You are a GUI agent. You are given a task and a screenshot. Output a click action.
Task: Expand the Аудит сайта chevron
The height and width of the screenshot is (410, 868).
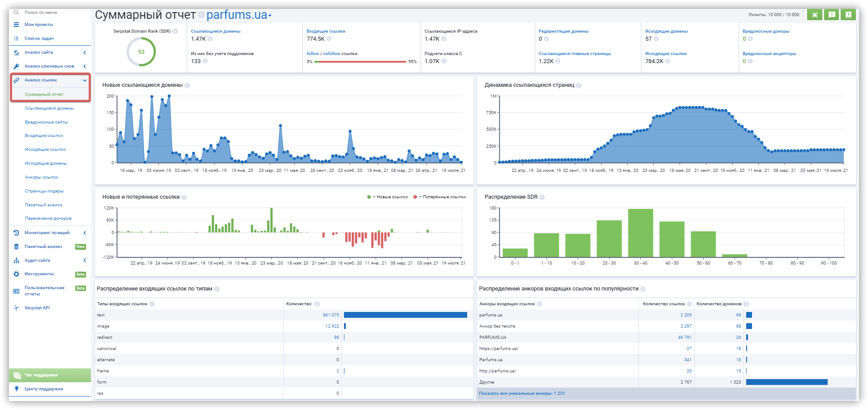pyautogui.click(x=85, y=261)
